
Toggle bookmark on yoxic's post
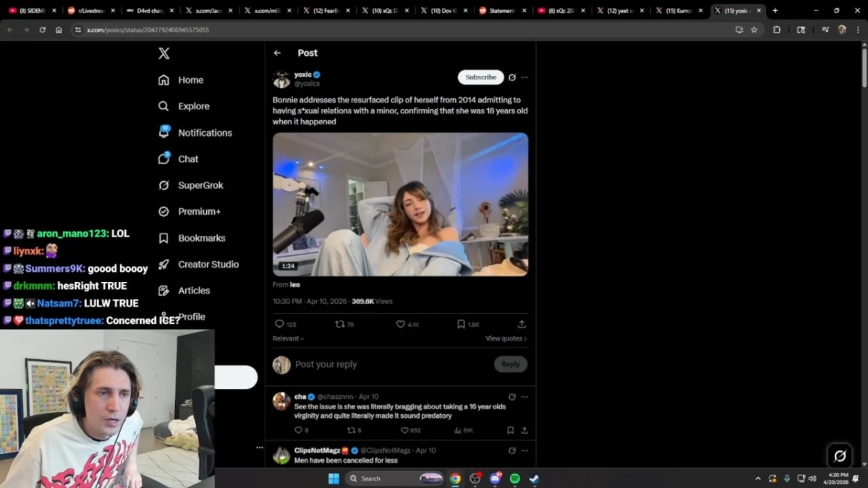pyautogui.click(x=460, y=325)
